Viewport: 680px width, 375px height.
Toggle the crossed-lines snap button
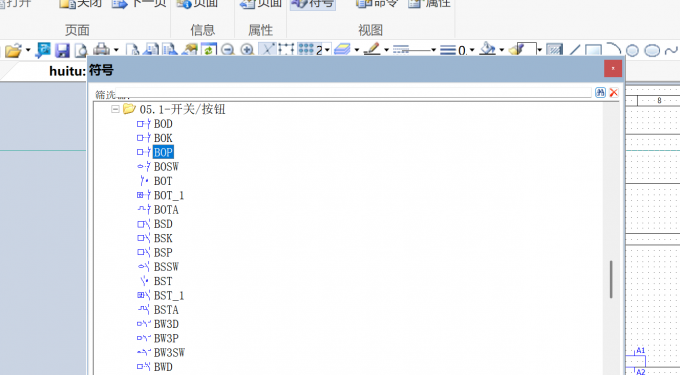point(268,49)
